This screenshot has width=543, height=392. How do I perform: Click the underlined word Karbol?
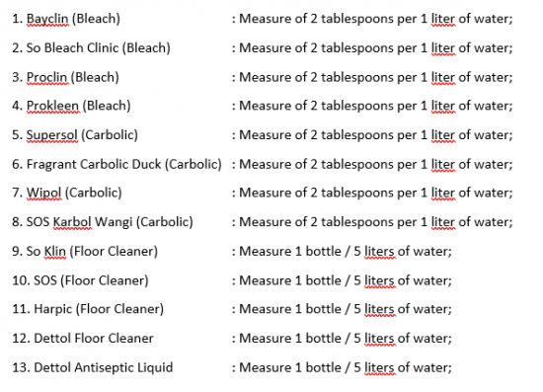point(72,222)
